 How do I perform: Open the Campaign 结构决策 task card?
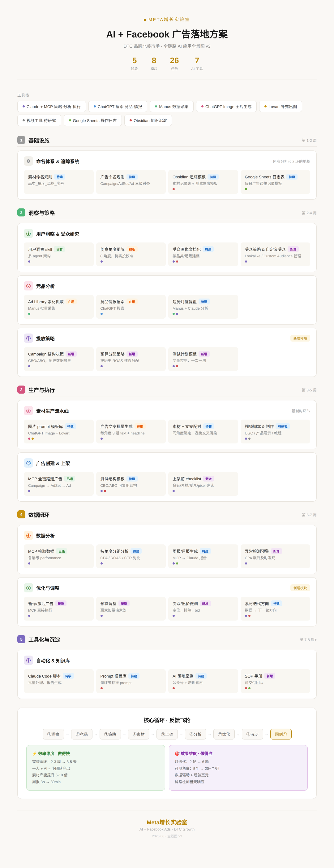[58, 359]
